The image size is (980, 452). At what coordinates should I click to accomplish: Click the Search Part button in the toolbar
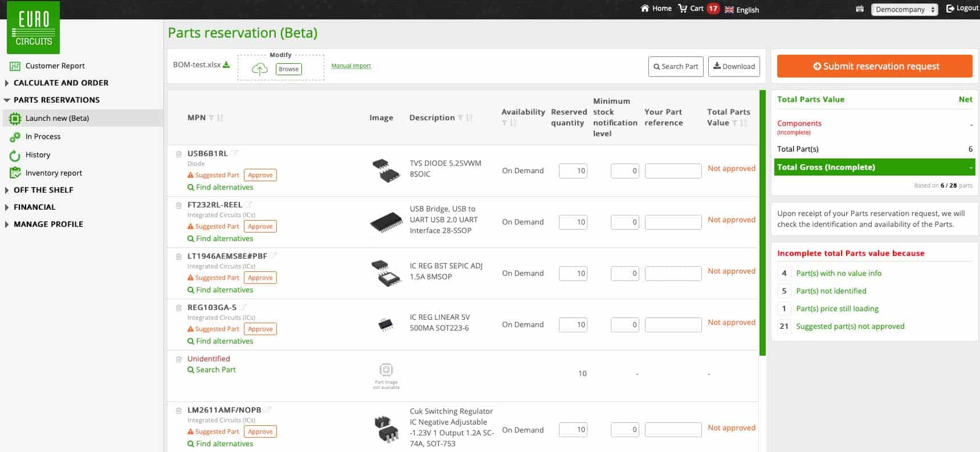coord(676,66)
